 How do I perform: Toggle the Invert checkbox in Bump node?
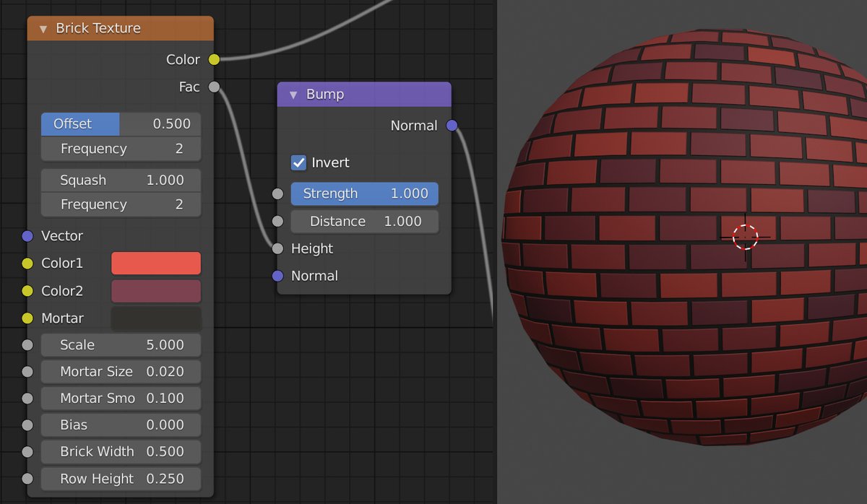tap(298, 162)
